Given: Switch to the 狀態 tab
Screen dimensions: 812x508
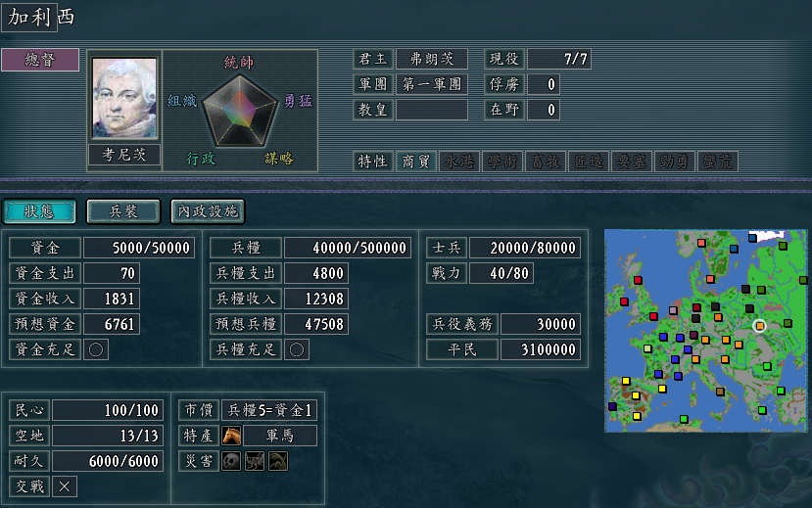Looking at the screenshot, I should pos(39,211).
